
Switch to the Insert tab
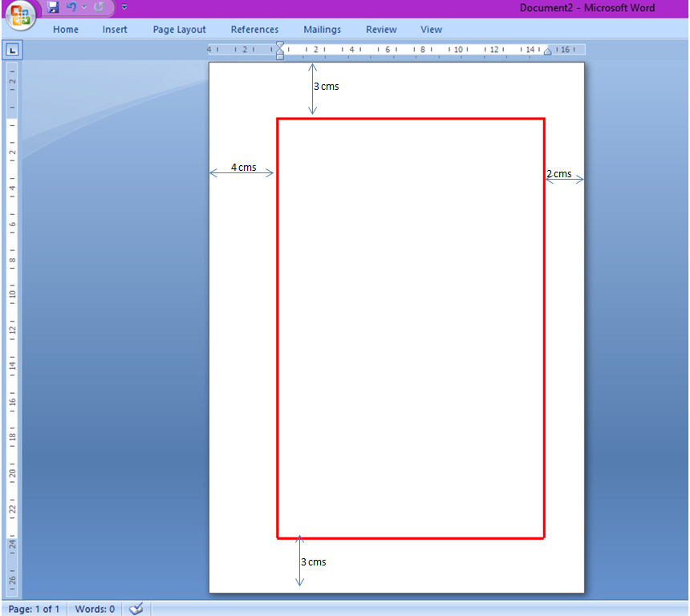pos(114,29)
